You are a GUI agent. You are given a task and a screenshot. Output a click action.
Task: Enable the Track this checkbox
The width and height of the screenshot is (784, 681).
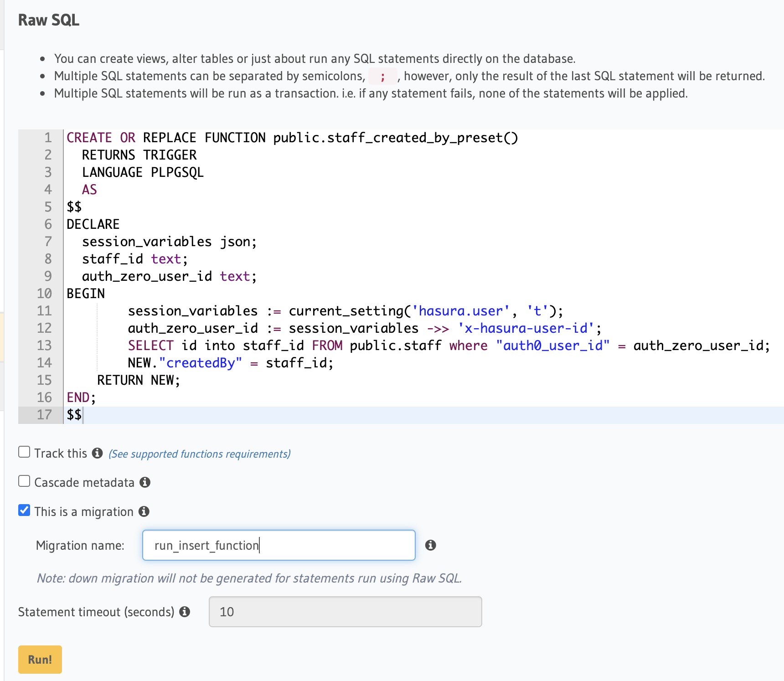pos(24,452)
